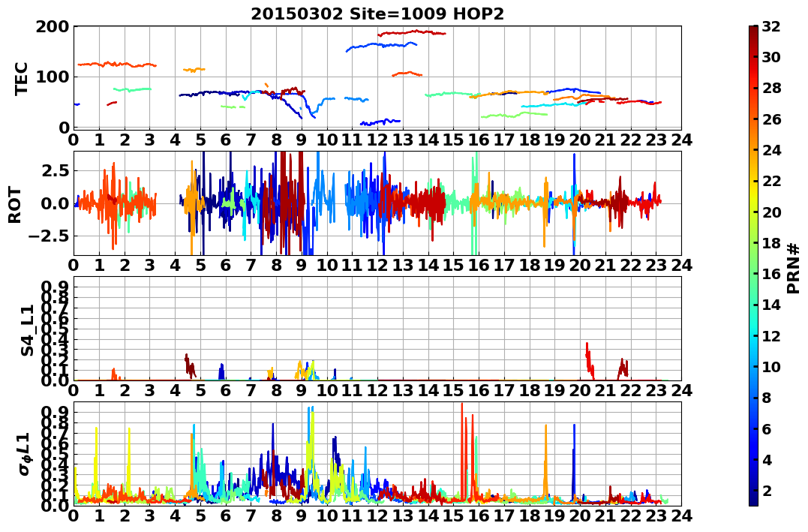
Task: Click hour 18 tick below ROT panel
Action: point(529,265)
